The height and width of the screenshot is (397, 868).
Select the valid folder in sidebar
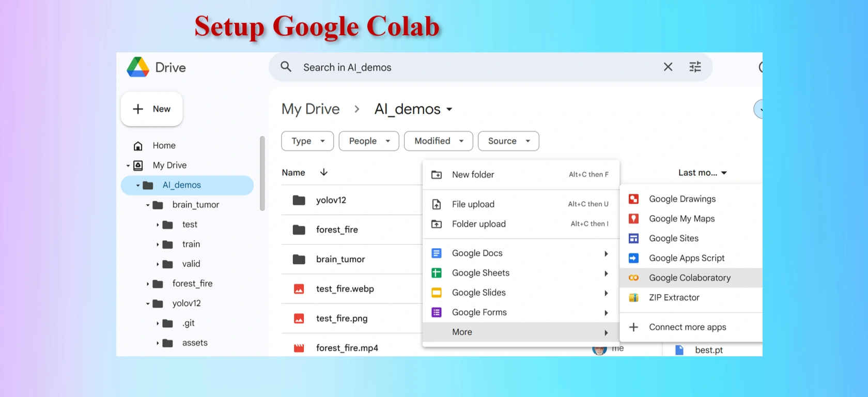[x=191, y=264]
